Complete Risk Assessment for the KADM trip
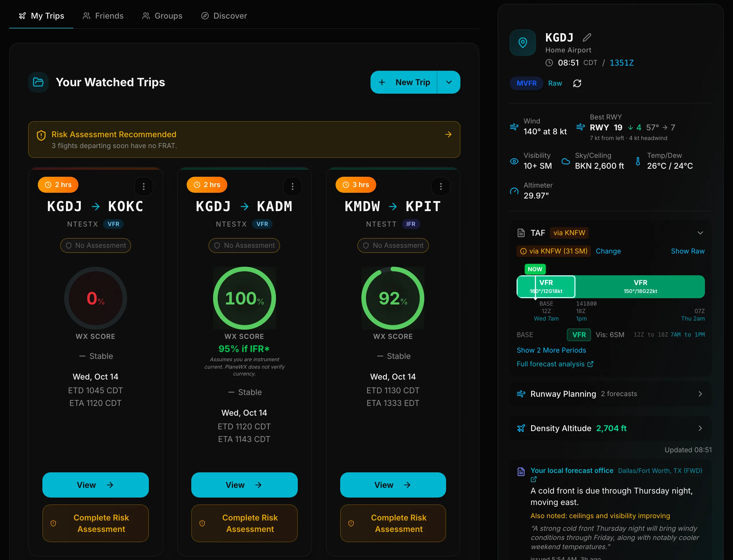The height and width of the screenshot is (560, 733). click(244, 523)
